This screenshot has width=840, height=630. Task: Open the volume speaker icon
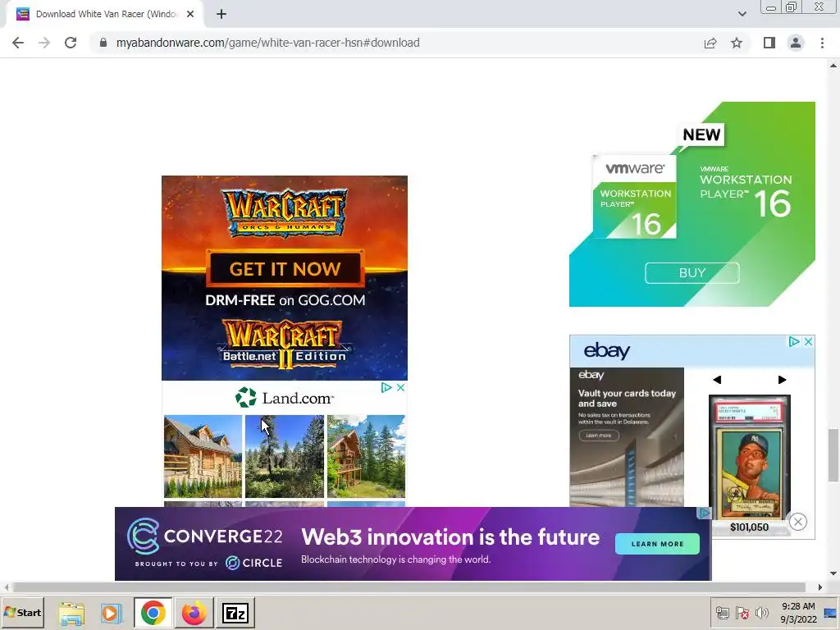[761, 613]
